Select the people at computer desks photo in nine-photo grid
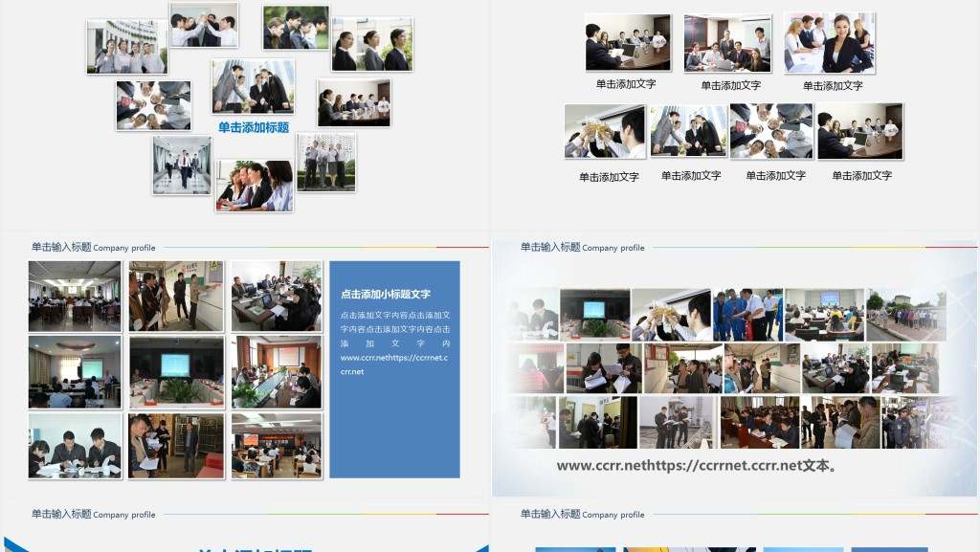Screen dimensions: 980x552 [277, 296]
